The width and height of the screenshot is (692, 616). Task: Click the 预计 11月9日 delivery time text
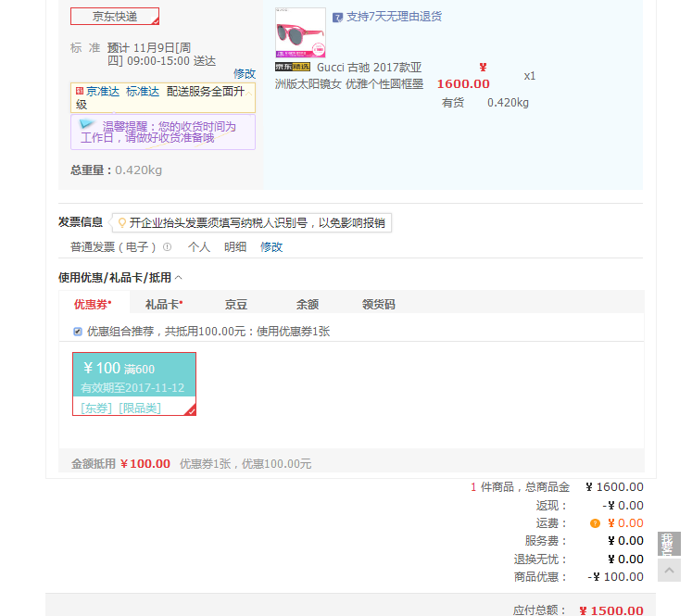(161, 54)
